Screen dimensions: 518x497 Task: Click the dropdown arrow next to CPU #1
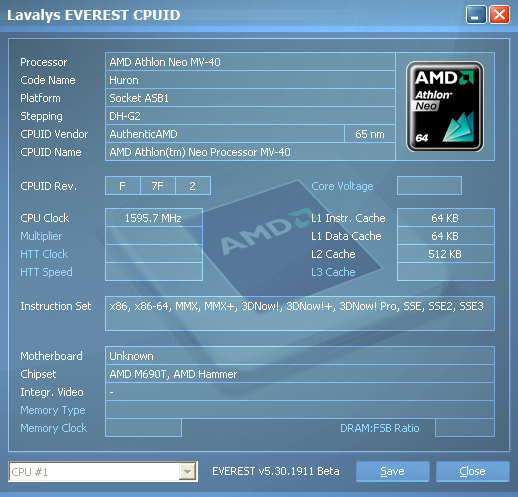pos(187,472)
